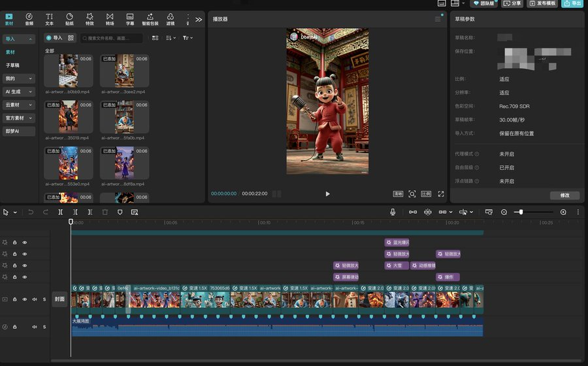The height and width of the screenshot is (366, 588).
Task: Open the 音频 audio tab
Action: click(29, 19)
